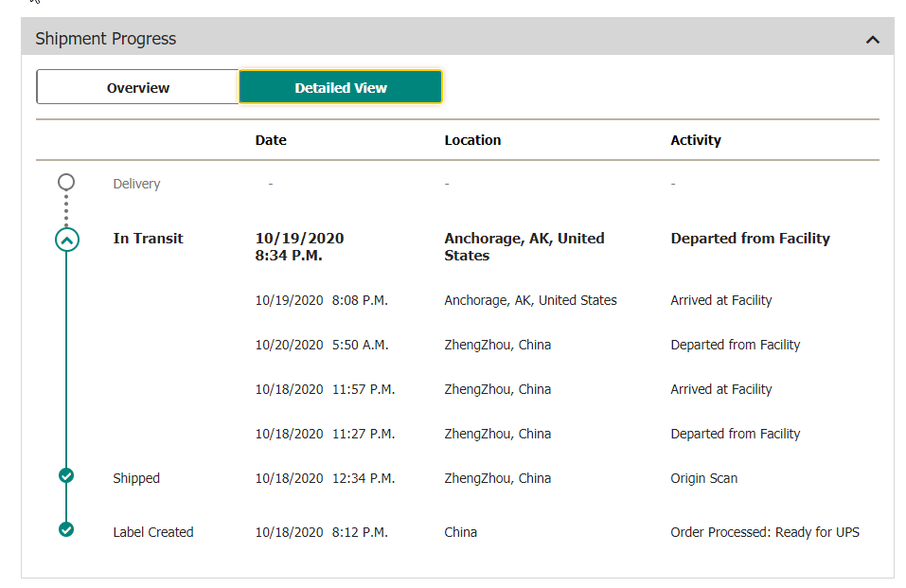Click the Date column header
The height and width of the screenshot is (588, 906).
point(271,140)
